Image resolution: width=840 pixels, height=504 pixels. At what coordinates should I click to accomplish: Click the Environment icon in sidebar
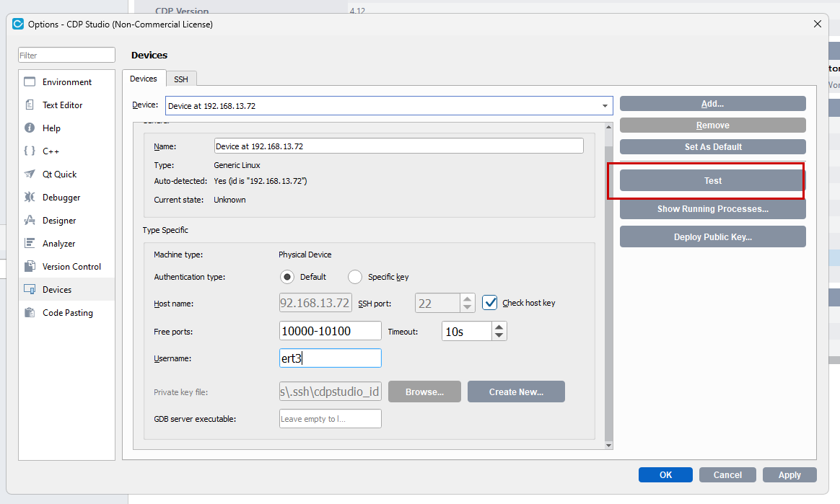30,82
